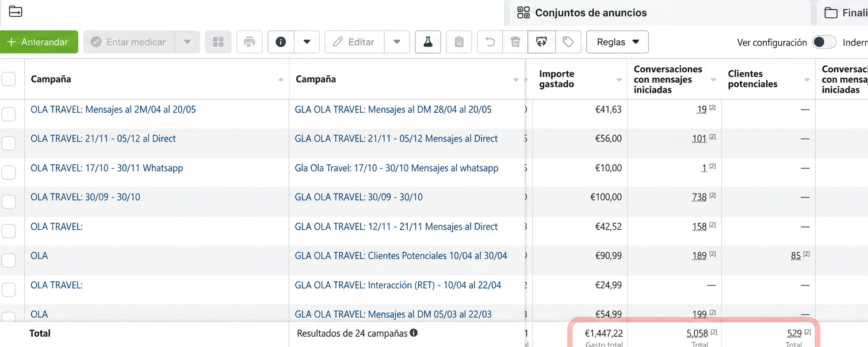
Task: Click the 85 clientes potenciales value
Action: click(796, 256)
